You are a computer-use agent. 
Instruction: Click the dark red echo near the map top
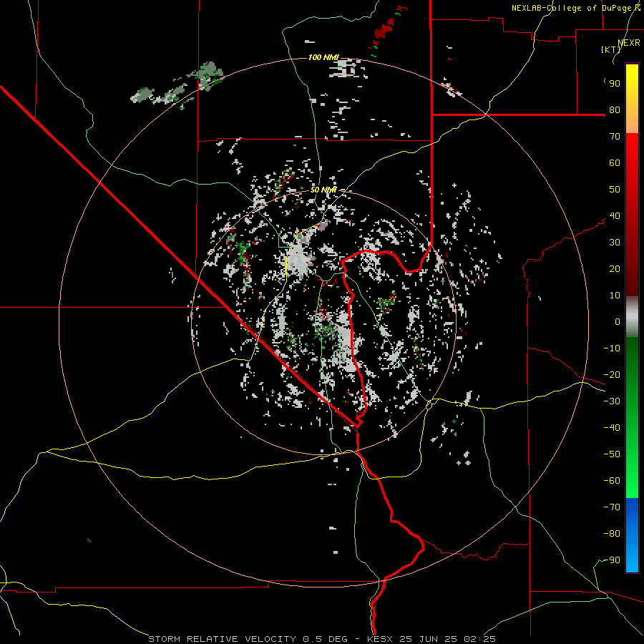[x=384, y=31]
